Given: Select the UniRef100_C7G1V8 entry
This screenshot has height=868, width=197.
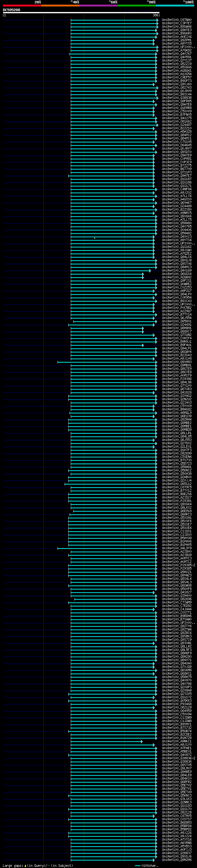Looking at the screenshot, I should (x=177, y=142).
